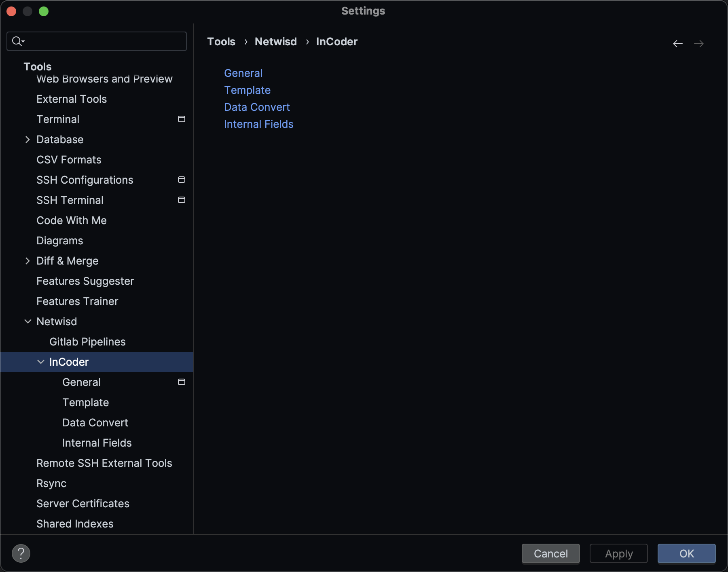Collapse the Netwisd tree node

click(x=28, y=322)
